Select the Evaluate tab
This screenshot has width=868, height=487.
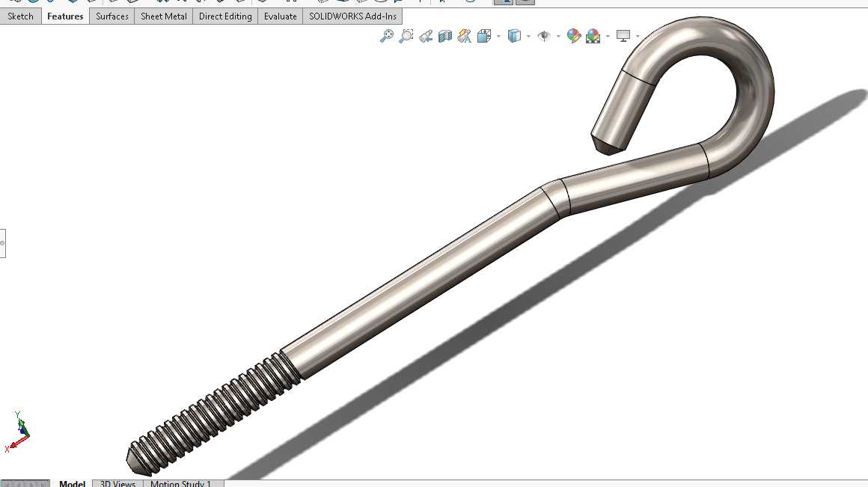280,16
